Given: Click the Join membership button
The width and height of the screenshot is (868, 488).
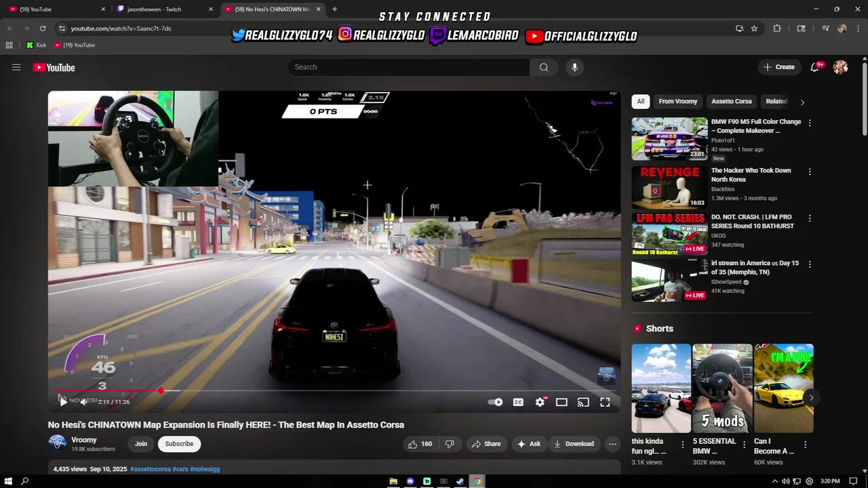Looking at the screenshot, I should pyautogui.click(x=141, y=444).
